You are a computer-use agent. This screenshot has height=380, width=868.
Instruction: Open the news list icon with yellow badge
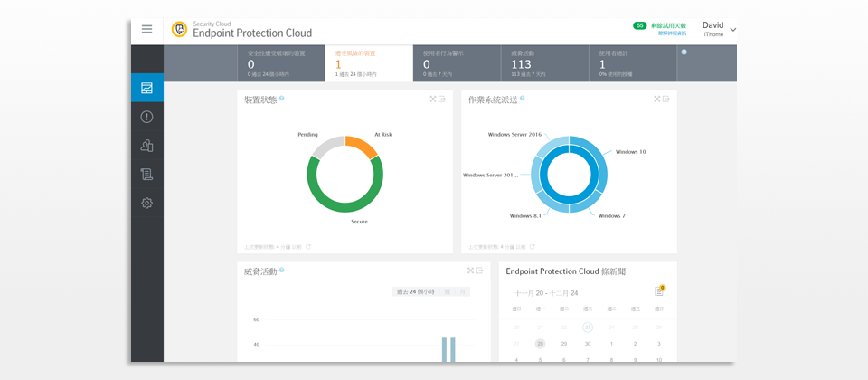(x=659, y=290)
